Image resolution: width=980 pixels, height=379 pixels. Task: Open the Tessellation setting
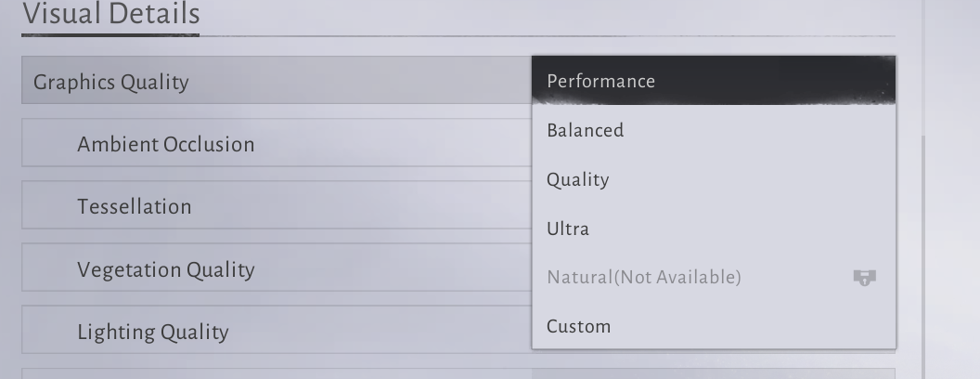pos(277,207)
